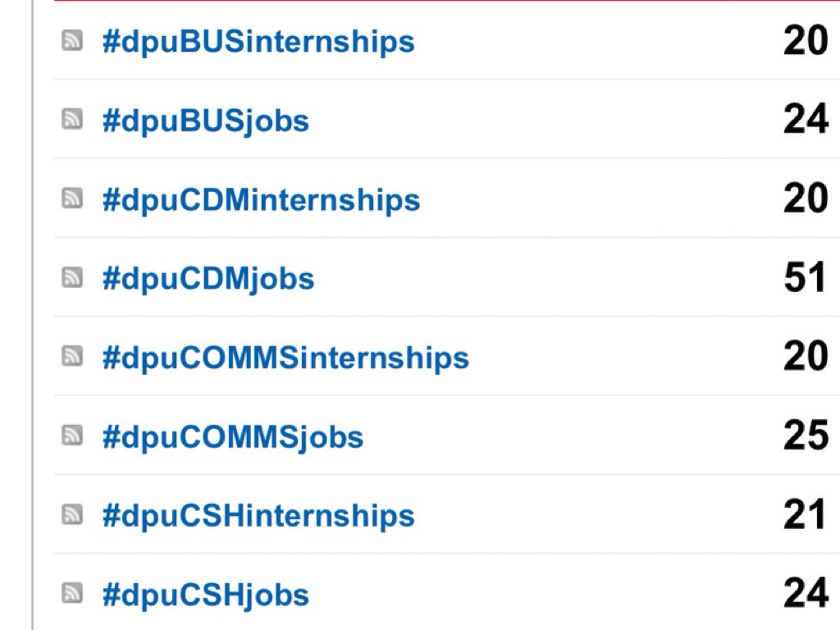Screen dimensions: 840x630
Task: Open the #dpuBUSjobs hashtag link
Action: pyautogui.click(x=205, y=121)
